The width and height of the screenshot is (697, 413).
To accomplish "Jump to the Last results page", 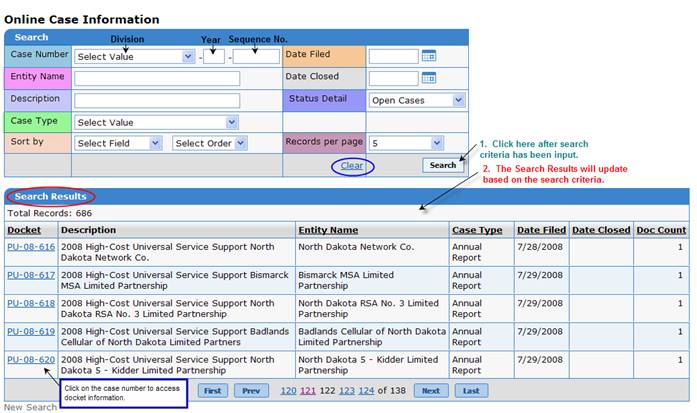I will coord(471,391).
